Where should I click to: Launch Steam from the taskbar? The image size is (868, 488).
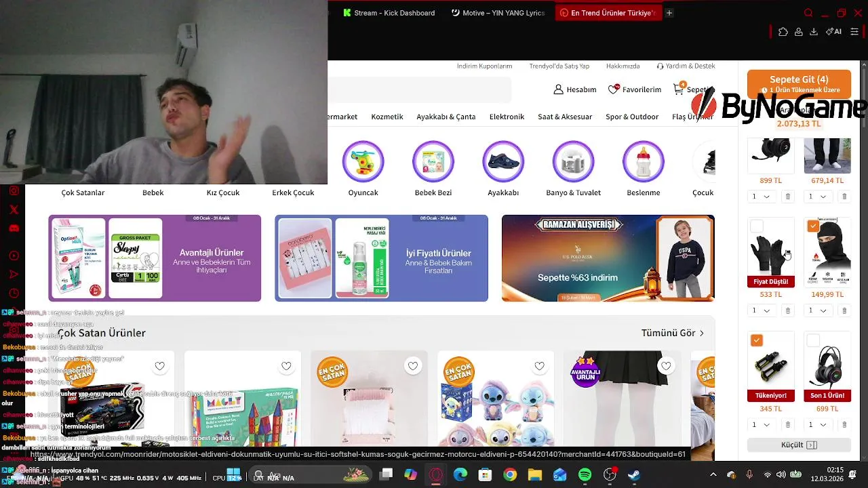coord(634,474)
